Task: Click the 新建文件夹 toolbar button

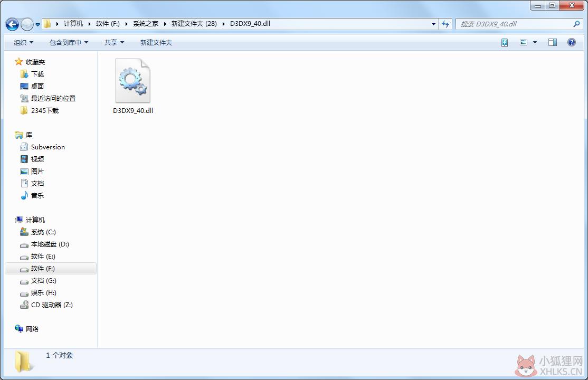Action: 156,42
